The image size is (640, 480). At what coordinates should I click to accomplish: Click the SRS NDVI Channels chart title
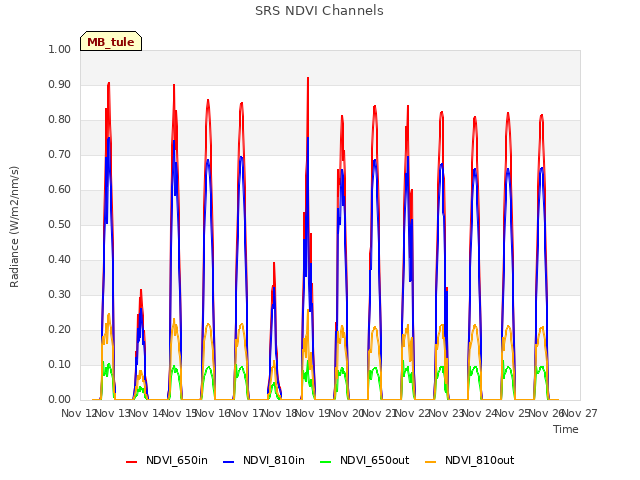[x=319, y=11]
